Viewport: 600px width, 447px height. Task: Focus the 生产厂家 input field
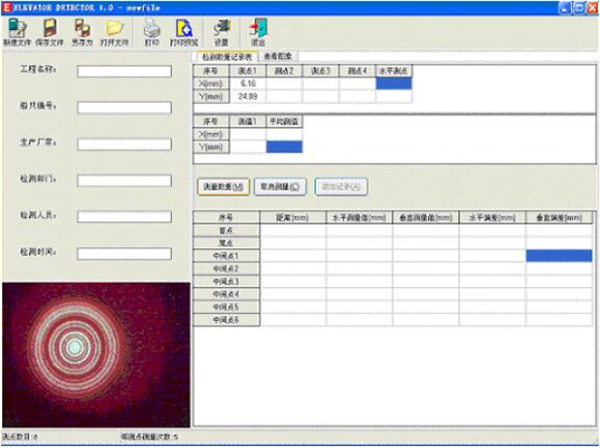coord(125,143)
